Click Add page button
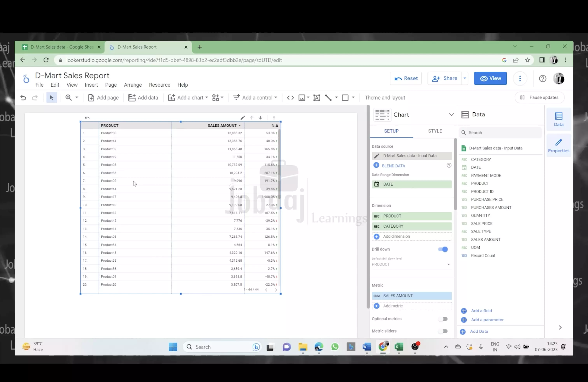 coord(103,98)
